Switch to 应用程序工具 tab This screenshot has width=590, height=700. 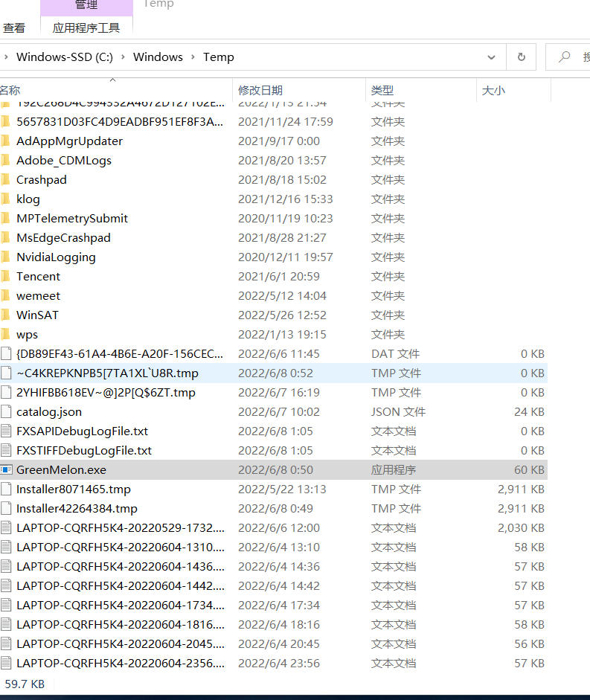tap(86, 28)
